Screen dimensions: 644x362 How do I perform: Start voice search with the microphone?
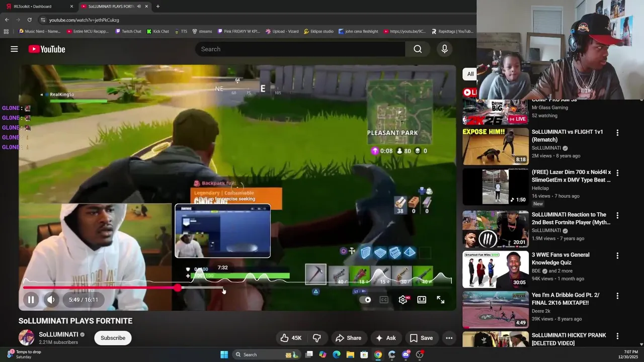point(444,49)
